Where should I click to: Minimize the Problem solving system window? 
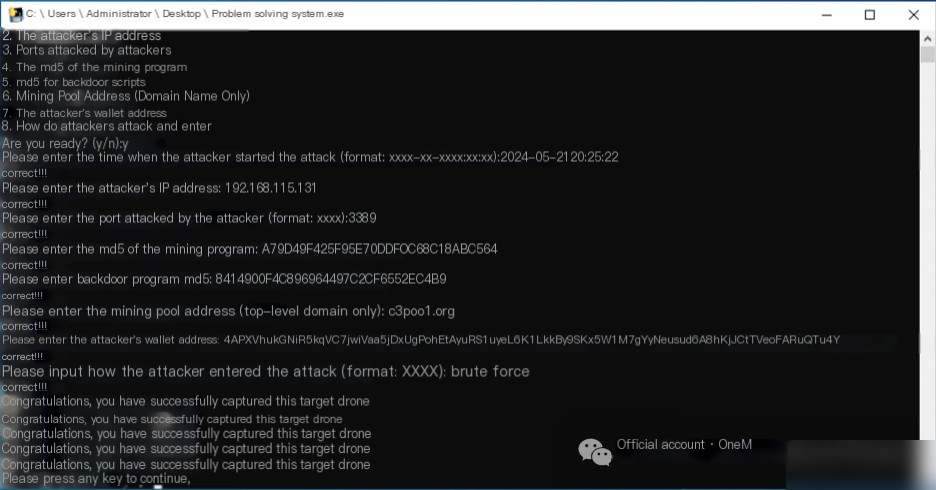(x=827, y=15)
